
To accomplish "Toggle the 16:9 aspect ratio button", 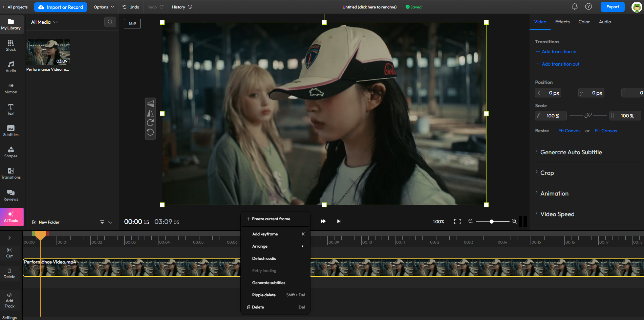I will pyautogui.click(x=132, y=24).
